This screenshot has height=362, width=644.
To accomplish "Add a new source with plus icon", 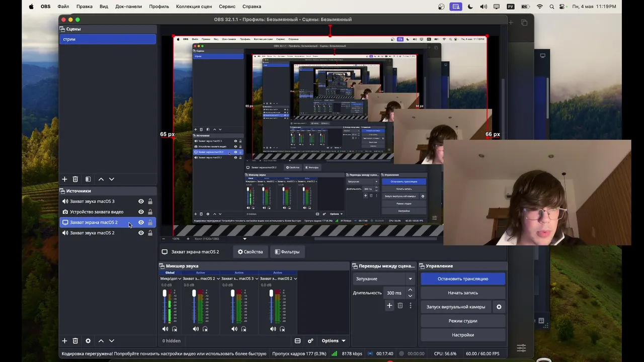I will click(x=64, y=341).
